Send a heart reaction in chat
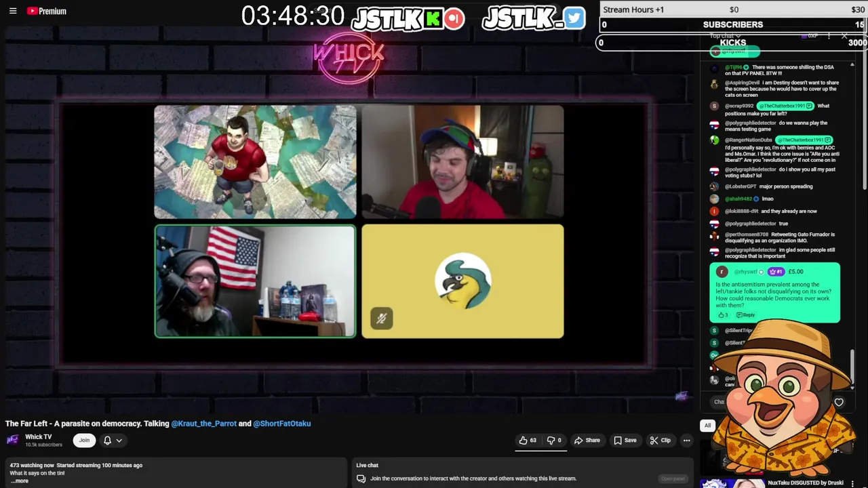Screen dimensions: 868x488 [839, 402]
